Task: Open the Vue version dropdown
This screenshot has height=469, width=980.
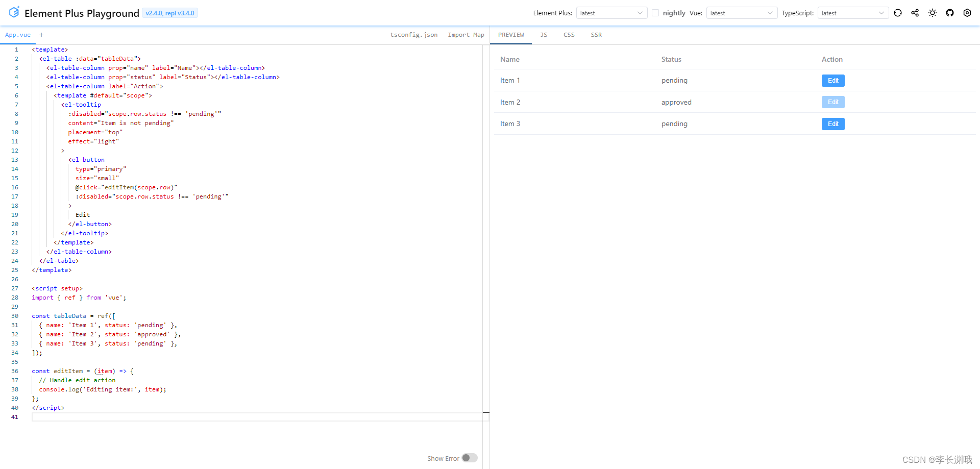Action: click(x=742, y=13)
